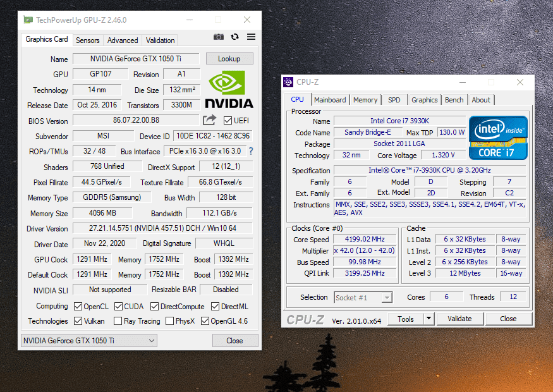Image resolution: width=553 pixels, height=392 pixels.
Task: Click the Resizable BAR Disabled value
Action: point(226,290)
